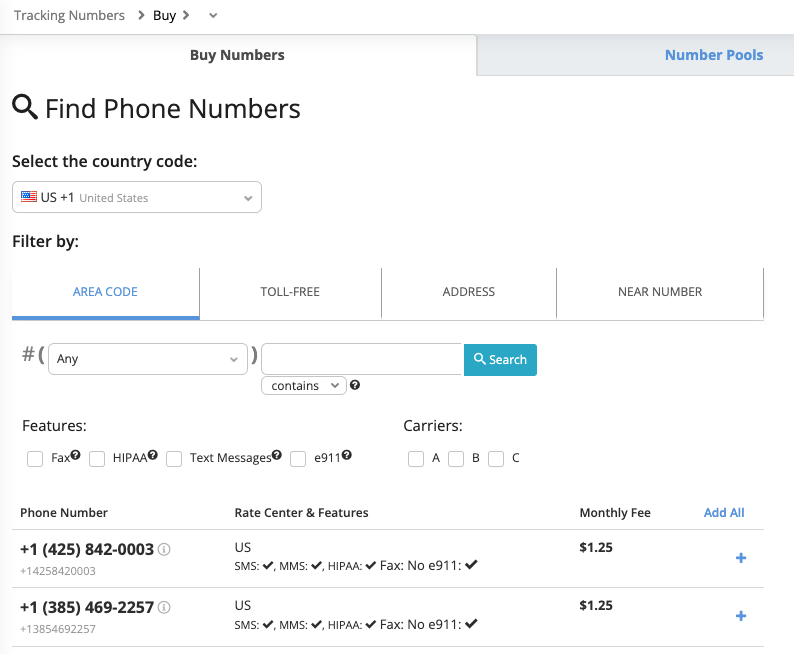Image resolution: width=794 pixels, height=654 pixels.
Task: Open the Any area code dropdown
Action: tap(148, 359)
